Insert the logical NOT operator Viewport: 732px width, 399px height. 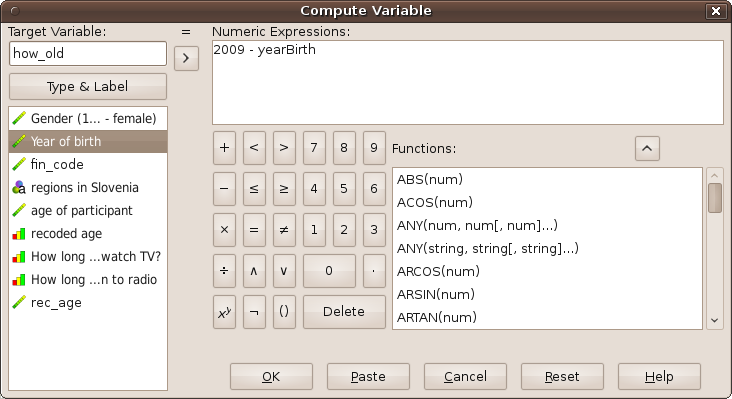pyautogui.click(x=254, y=312)
